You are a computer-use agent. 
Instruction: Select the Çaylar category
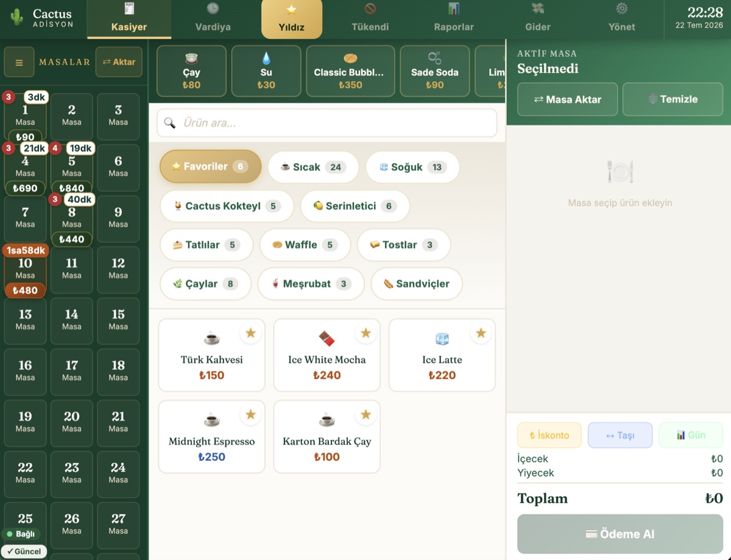(x=205, y=284)
